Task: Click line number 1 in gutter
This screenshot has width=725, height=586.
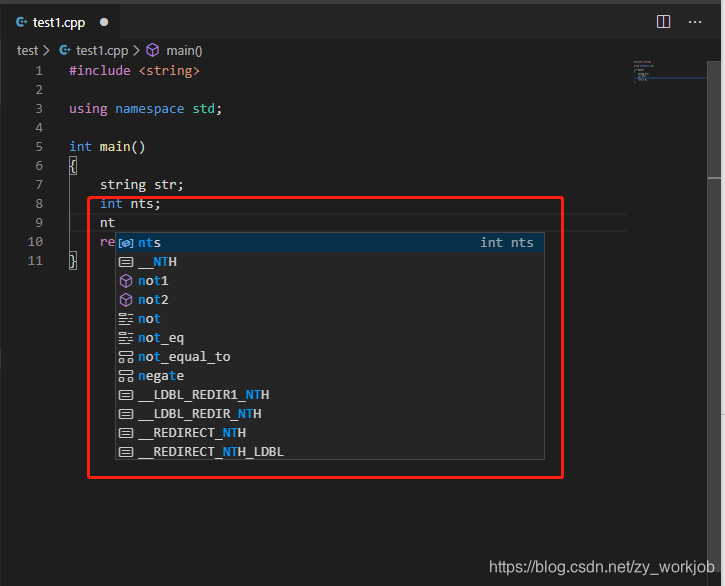Action: click(x=39, y=71)
